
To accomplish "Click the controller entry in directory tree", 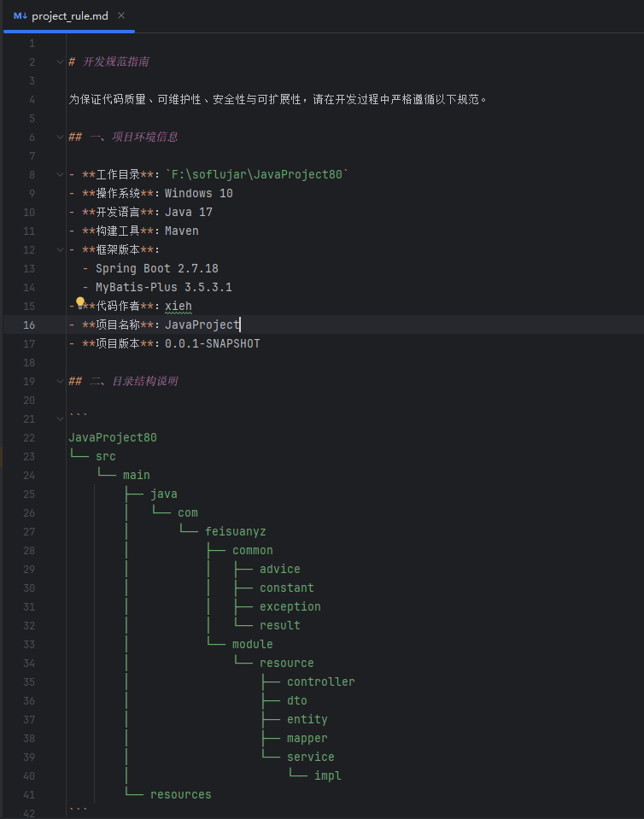I will (x=320, y=682).
